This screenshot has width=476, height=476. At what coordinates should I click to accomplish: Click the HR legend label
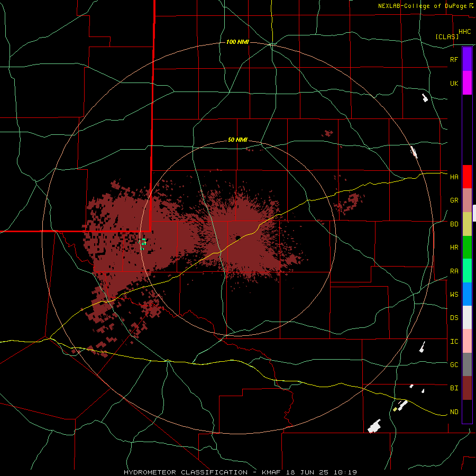[454, 248]
